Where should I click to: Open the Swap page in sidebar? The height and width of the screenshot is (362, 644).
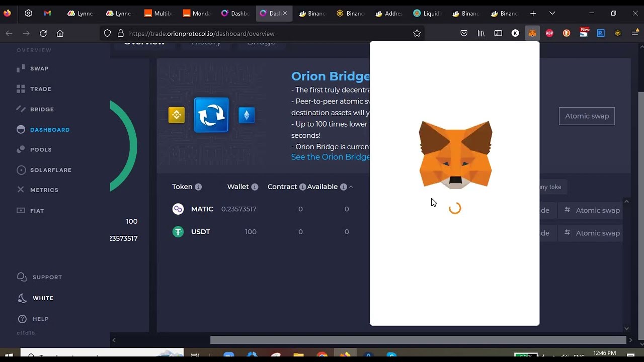click(x=33, y=68)
